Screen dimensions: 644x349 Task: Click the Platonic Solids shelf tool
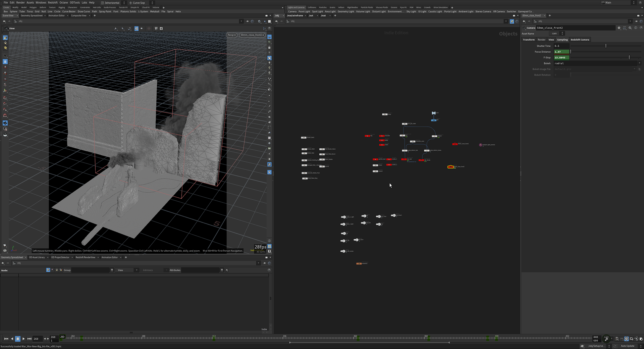[128, 11]
